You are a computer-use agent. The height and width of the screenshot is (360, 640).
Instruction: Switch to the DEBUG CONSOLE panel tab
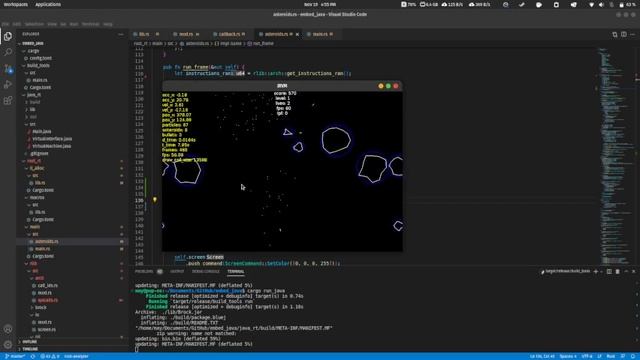pos(206,271)
